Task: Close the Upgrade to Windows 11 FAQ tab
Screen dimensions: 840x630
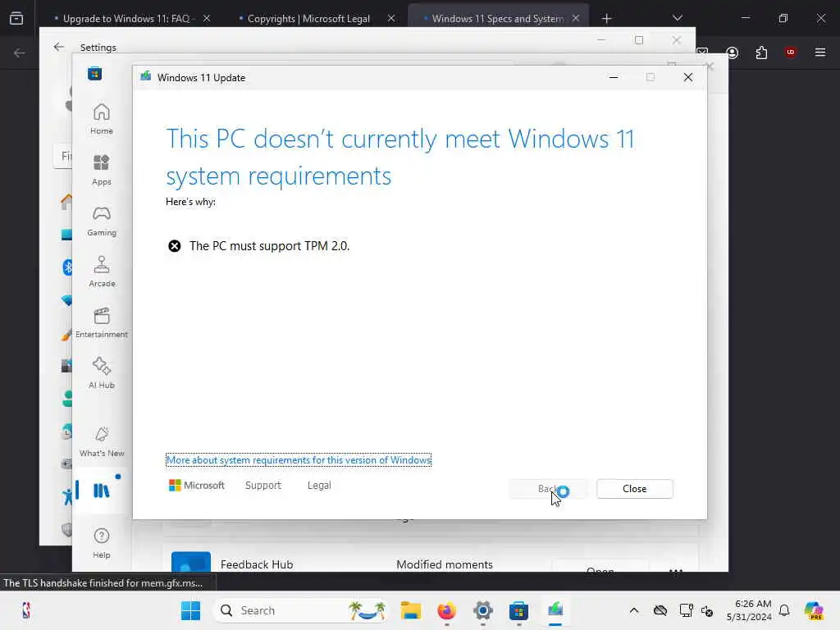Action: point(207,18)
